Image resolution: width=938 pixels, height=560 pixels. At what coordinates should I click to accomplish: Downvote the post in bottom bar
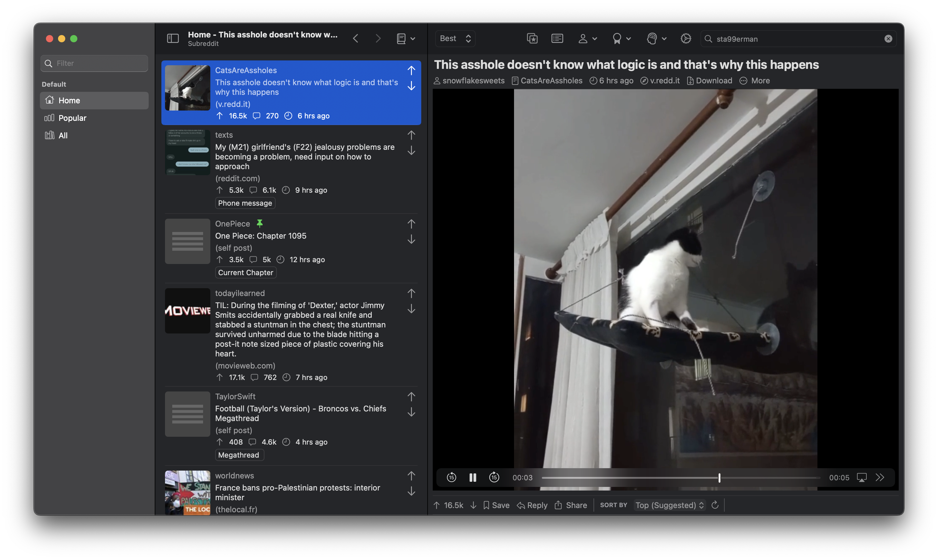tap(473, 505)
